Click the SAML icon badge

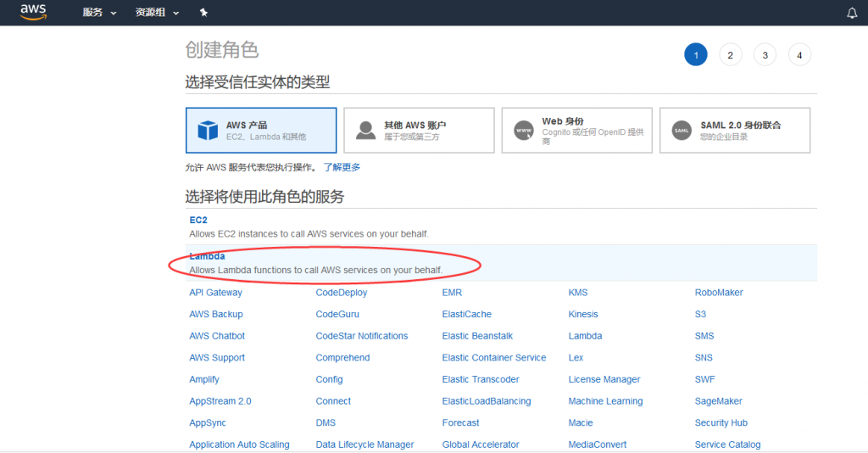(x=682, y=131)
